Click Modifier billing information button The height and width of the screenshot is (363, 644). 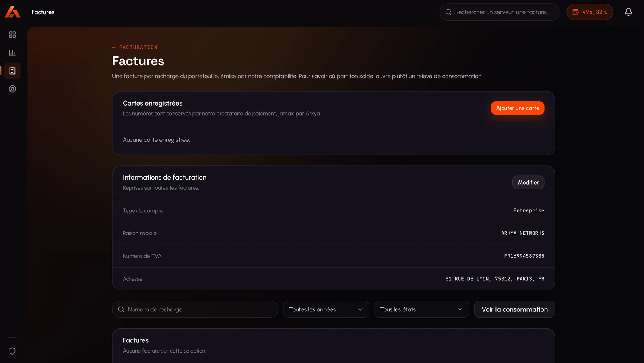point(528,183)
